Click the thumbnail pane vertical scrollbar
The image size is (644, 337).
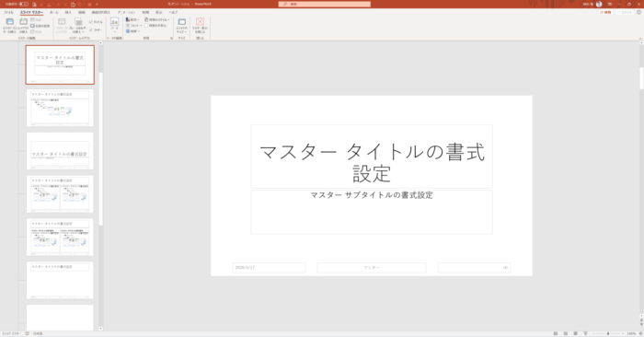(x=101, y=149)
